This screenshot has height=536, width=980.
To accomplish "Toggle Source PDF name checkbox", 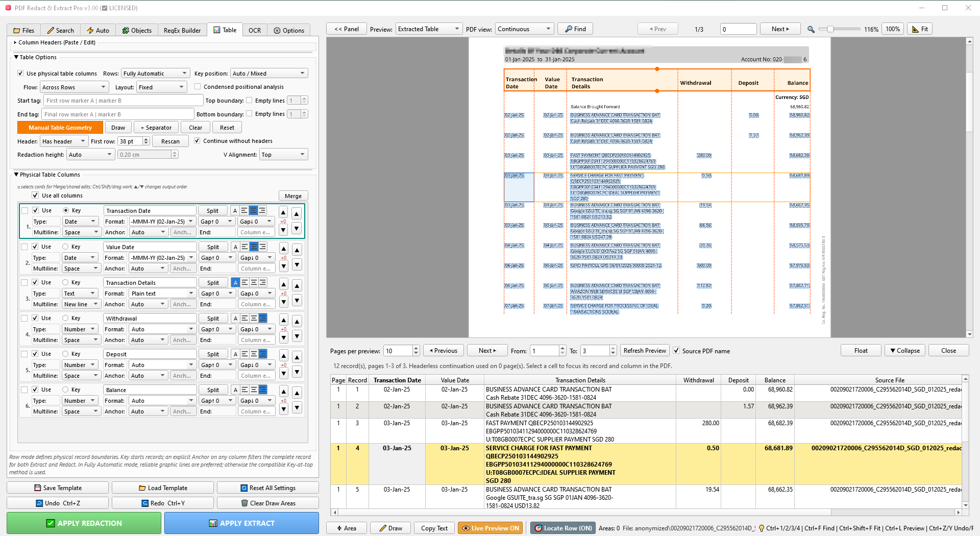I will 676,351.
